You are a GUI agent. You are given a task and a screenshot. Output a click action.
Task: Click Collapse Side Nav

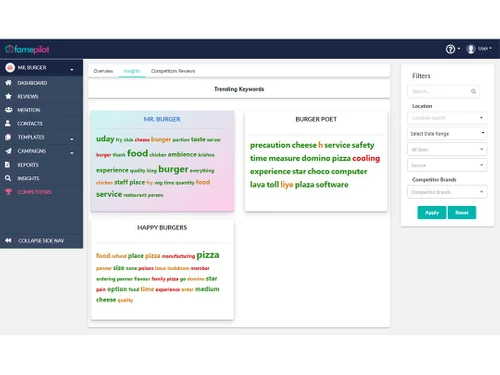pyautogui.click(x=41, y=240)
